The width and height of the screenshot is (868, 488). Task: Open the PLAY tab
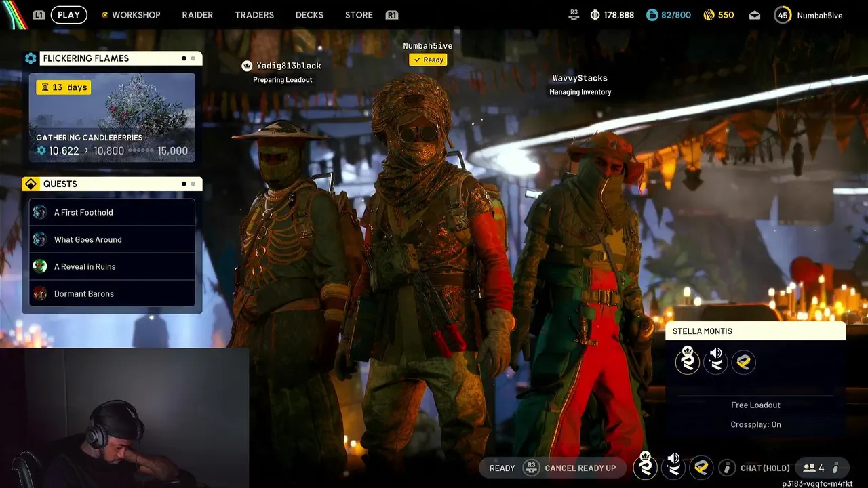point(68,15)
